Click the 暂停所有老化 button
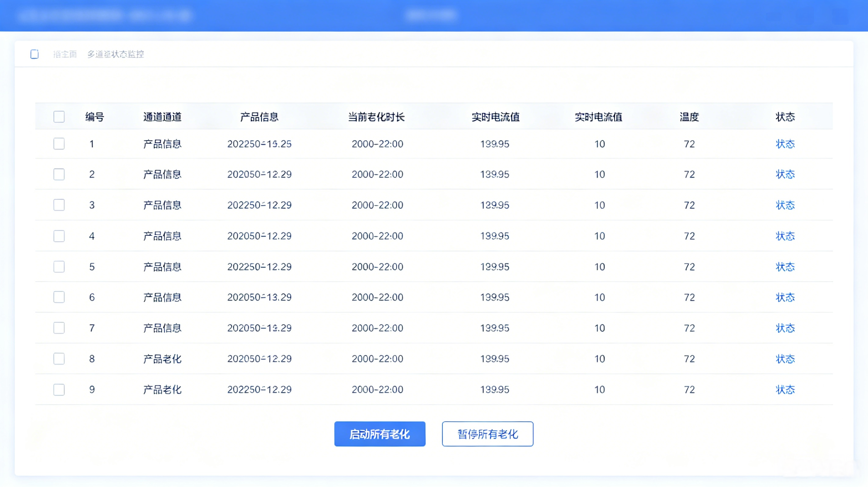Viewport: 868px width, 487px height. tap(488, 434)
